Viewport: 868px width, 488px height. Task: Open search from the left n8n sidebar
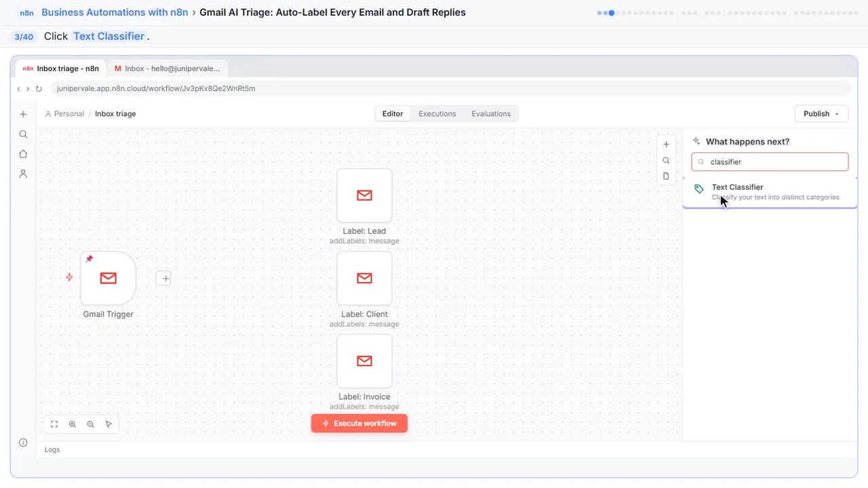coord(23,134)
